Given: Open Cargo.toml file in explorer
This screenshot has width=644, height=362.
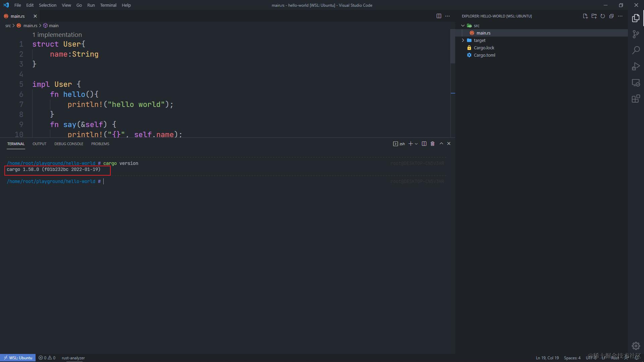Looking at the screenshot, I should tap(484, 55).
